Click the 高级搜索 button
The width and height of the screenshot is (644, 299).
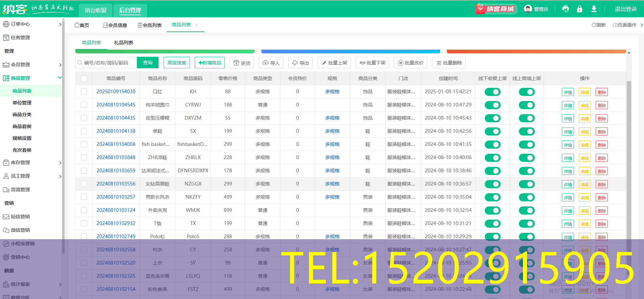(177, 63)
